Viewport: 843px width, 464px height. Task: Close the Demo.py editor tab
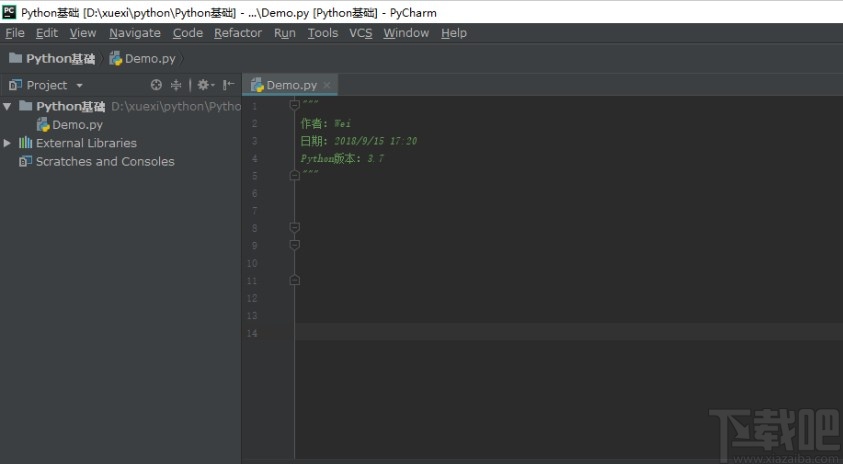coord(327,85)
